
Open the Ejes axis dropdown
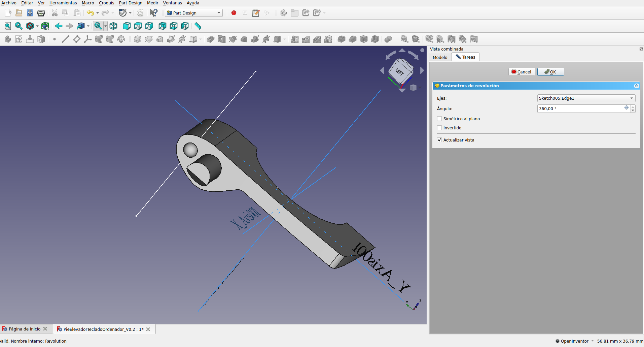(x=586, y=98)
